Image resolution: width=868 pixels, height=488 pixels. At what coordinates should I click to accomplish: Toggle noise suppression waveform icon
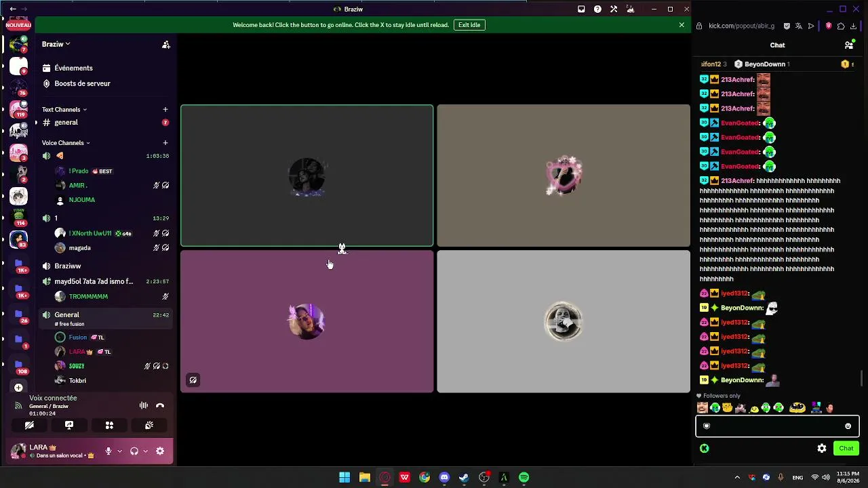144,405
